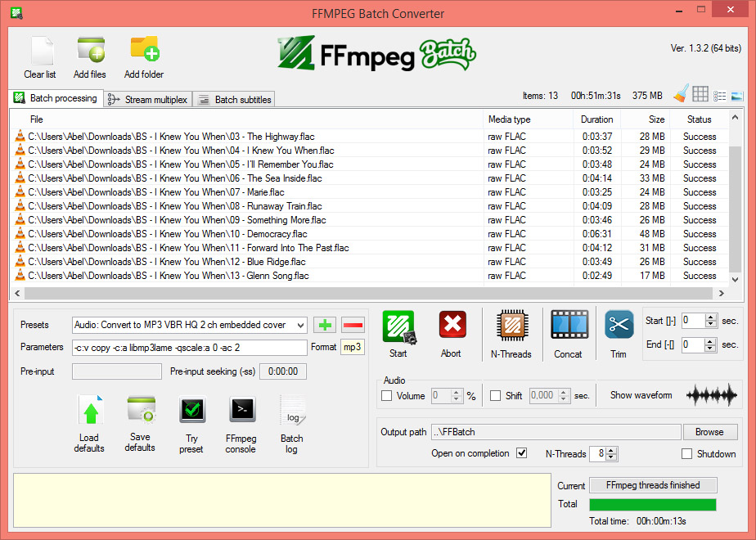Decrease the N-Threads count spinner
The image size is (756, 540).
click(x=611, y=457)
